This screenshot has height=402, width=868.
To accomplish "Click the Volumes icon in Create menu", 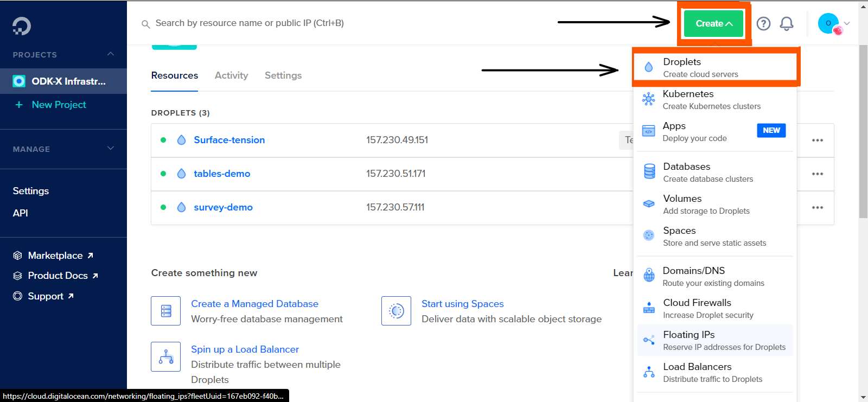I will pos(649,203).
